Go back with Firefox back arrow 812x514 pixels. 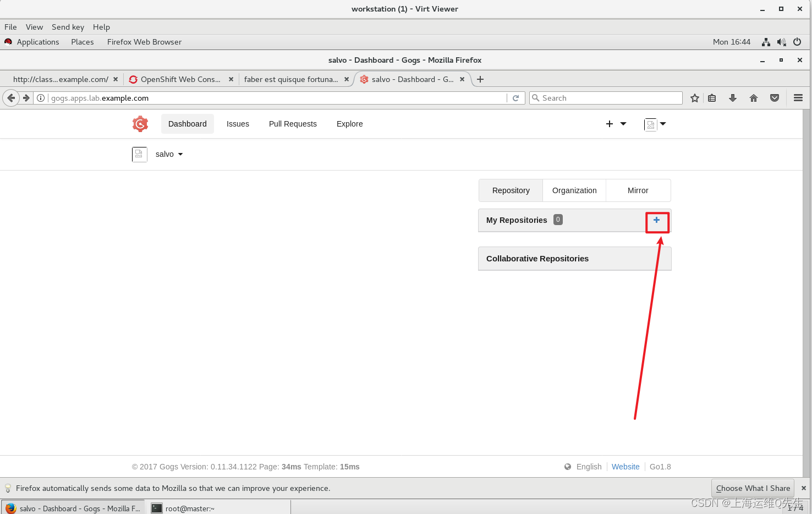[x=11, y=98]
